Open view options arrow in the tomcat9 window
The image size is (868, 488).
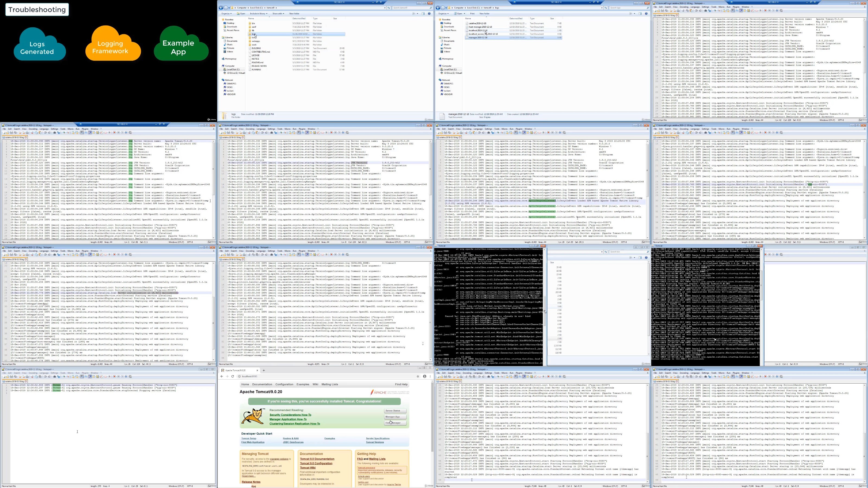[417, 14]
